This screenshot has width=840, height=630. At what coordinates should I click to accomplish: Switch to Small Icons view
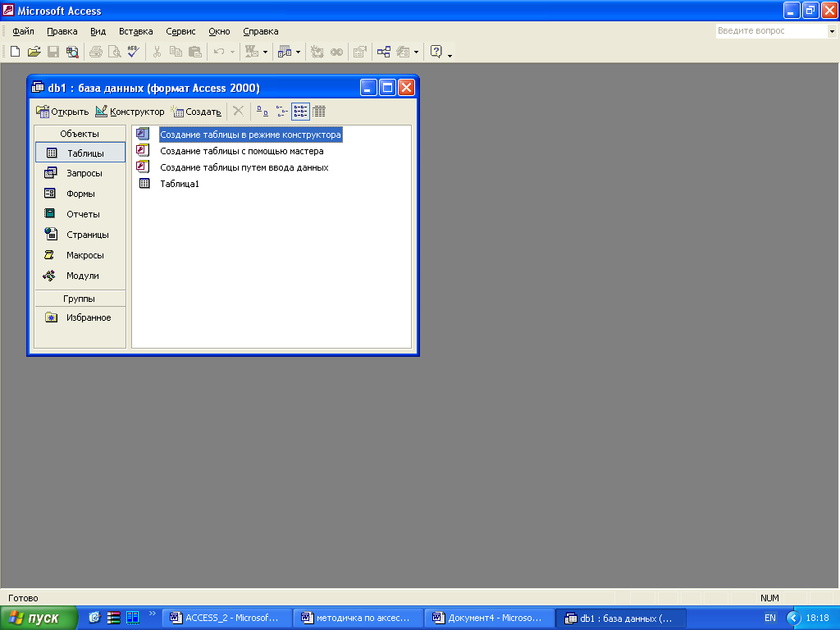point(282,112)
